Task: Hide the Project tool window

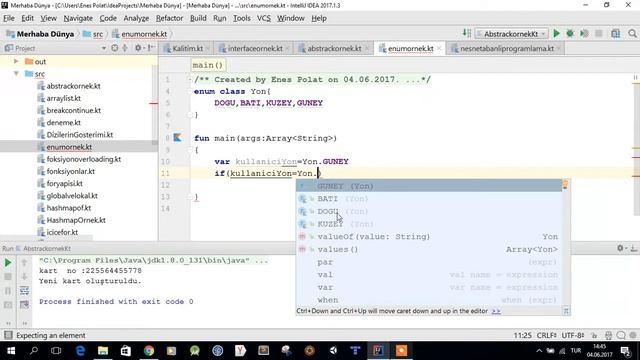Action: (x=151, y=48)
